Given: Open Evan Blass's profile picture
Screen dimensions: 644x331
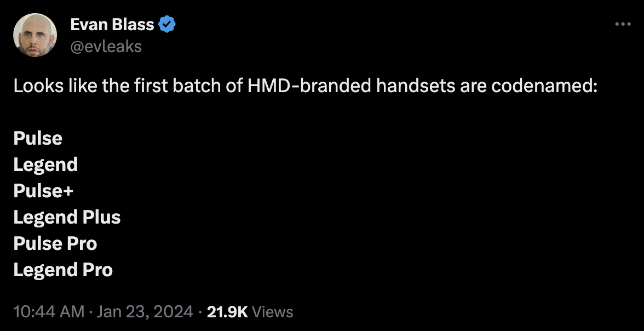Looking at the screenshot, I should pos(35,35).
